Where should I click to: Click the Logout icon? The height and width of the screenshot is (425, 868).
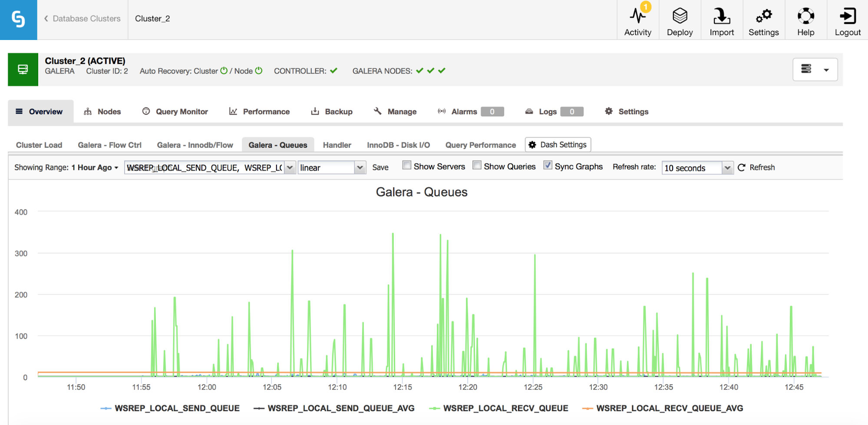click(848, 16)
